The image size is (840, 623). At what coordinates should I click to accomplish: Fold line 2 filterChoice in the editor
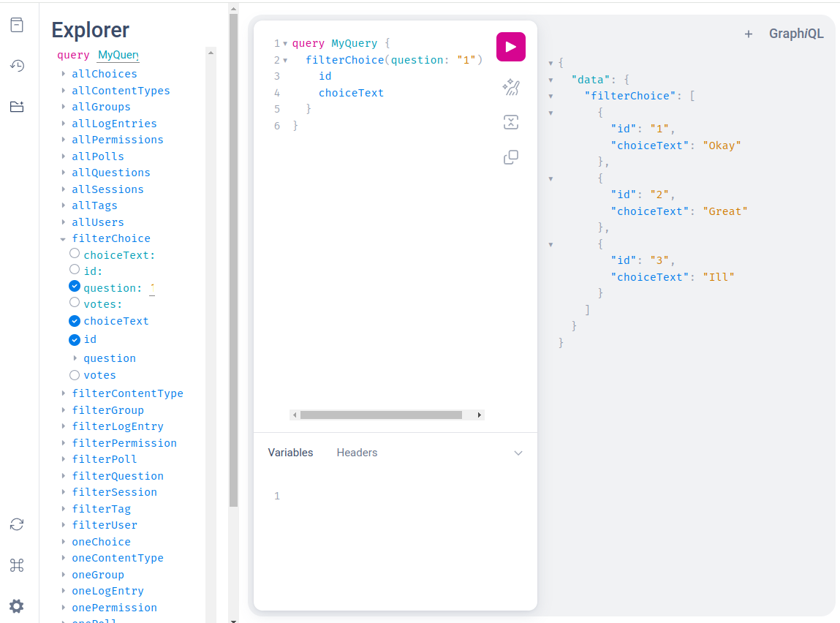[x=285, y=60]
